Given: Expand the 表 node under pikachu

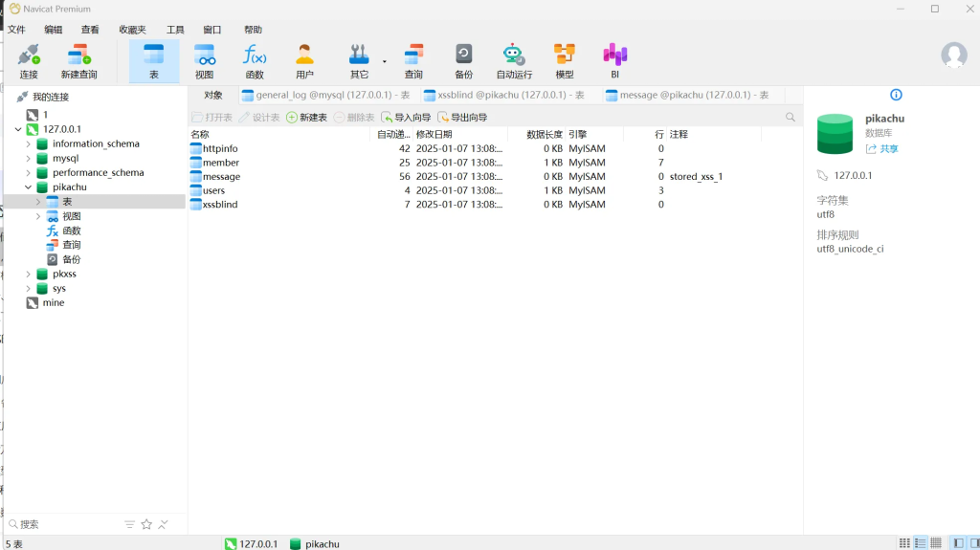Looking at the screenshot, I should pyautogui.click(x=38, y=201).
